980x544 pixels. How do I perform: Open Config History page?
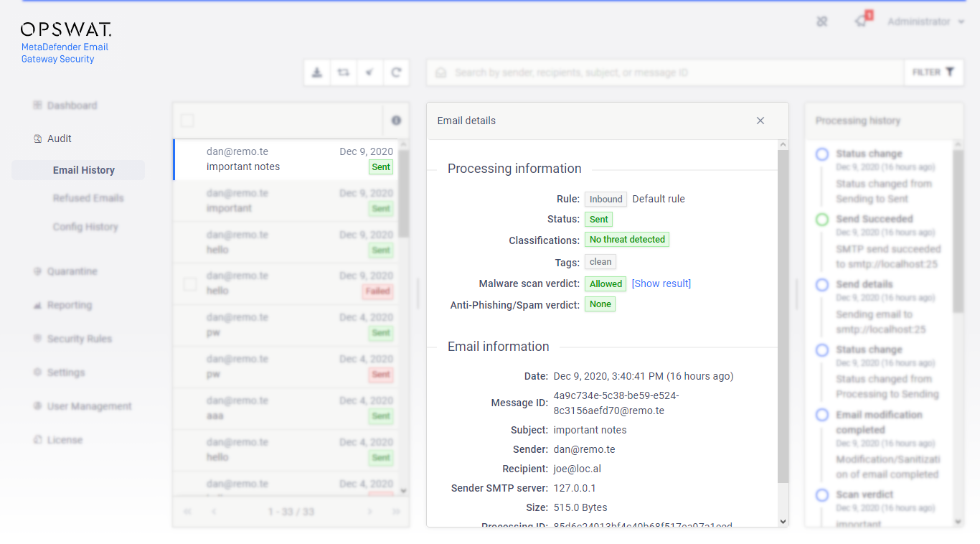85,227
